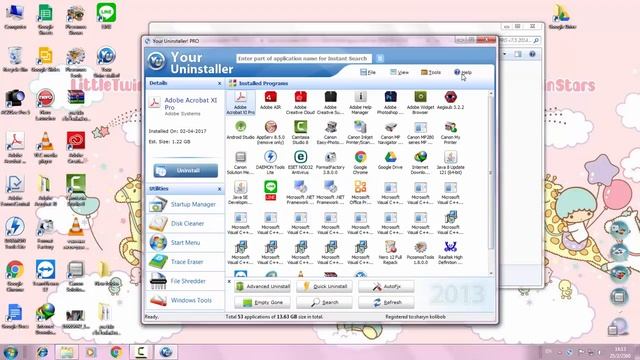The width and height of the screenshot is (640, 360).
Task: Open the File Shredder utility
Action: pos(185,281)
